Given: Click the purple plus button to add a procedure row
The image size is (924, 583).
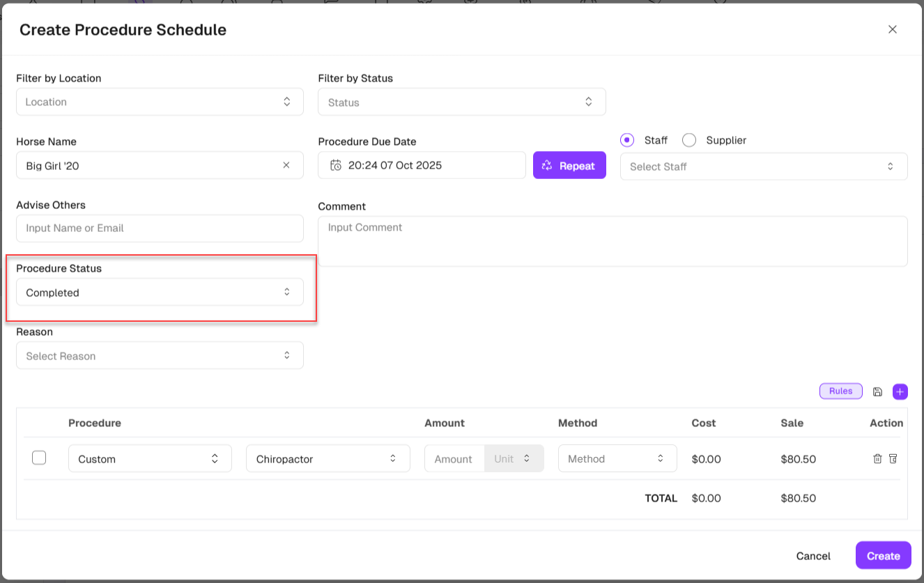Looking at the screenshot, I should (x=900, y=392).
